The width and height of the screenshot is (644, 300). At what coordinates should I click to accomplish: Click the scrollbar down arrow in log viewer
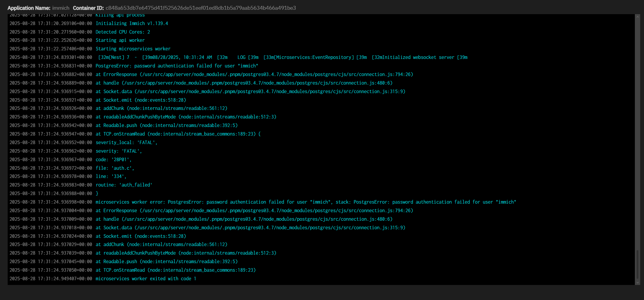click(638, 282)
